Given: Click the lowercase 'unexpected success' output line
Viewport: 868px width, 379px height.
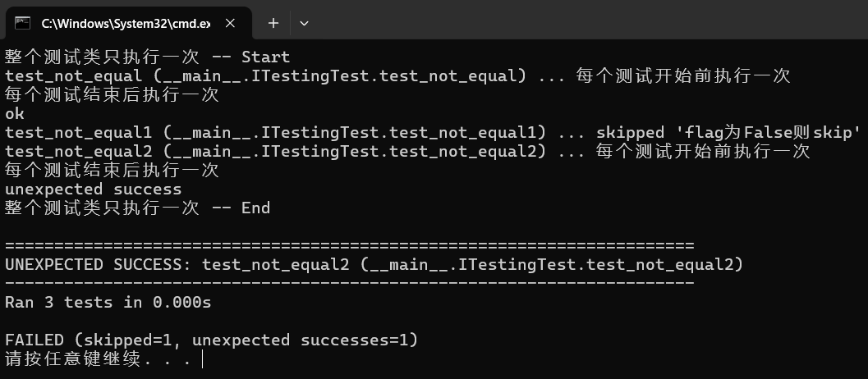Looking at the screenshot, I should tap(93, 189).
